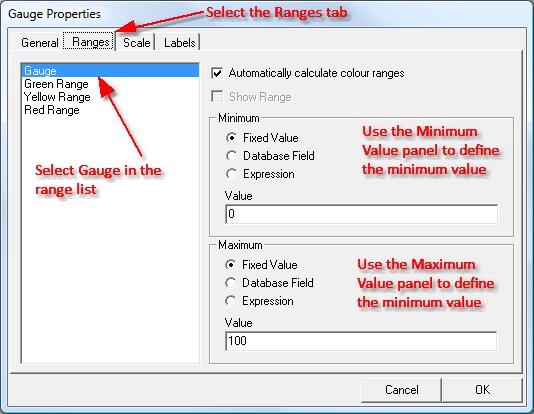Screen dimensions: 534x414
Task: Click the Cancel button
Action: [401, 390]
